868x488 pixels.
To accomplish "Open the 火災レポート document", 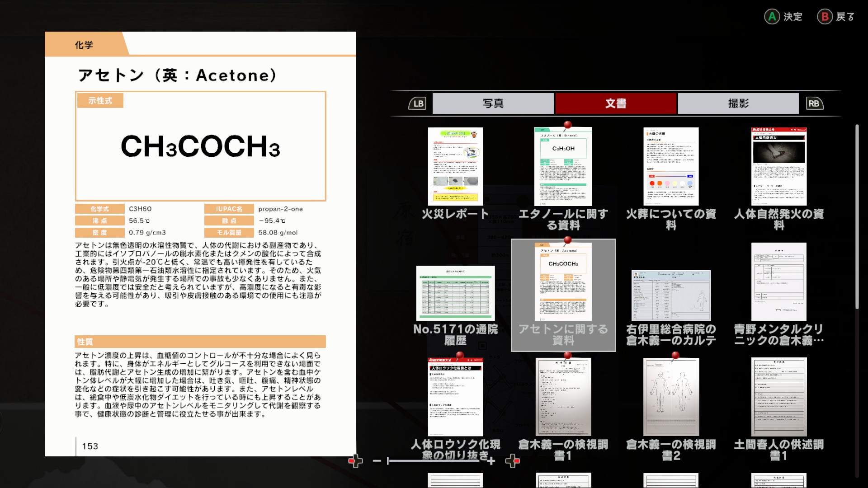I will [455, 166].
